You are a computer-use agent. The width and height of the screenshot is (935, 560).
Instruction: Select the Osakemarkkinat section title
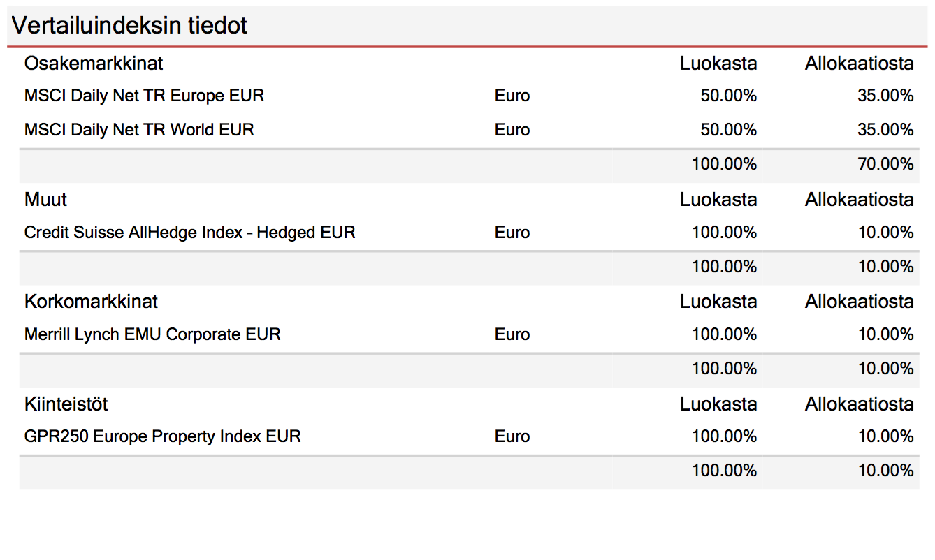[x=94, y=64]
